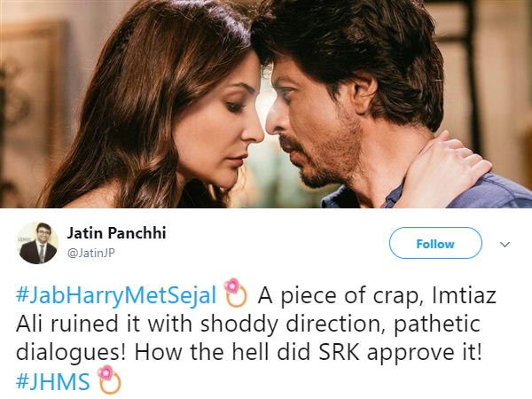
Task: Open Jatin Panchhi's round profile avatar
Action: 37,243
